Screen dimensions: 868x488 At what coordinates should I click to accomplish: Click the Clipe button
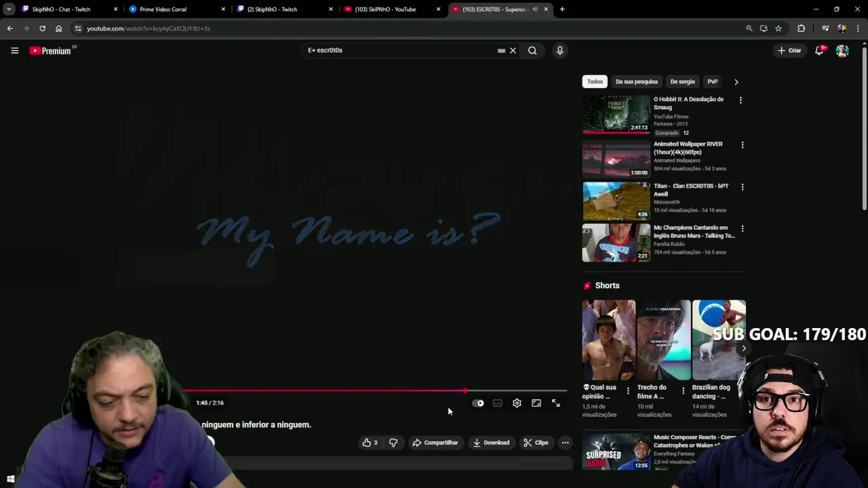(x=536, y=443)
